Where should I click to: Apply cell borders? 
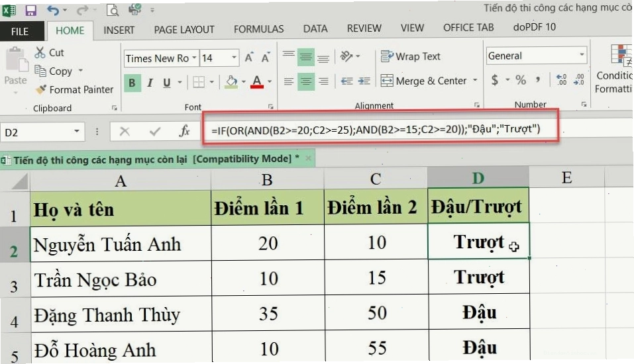tap(199, 82)
